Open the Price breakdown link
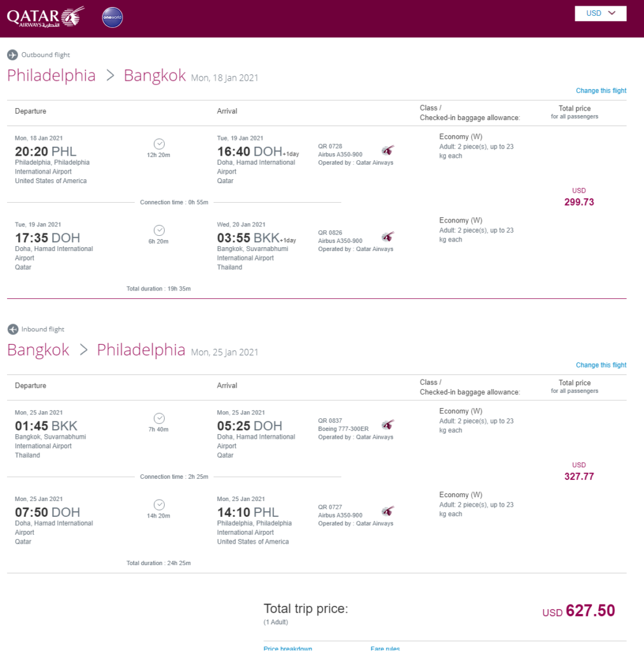This screenshot has height=651, width=644. tap(288, 648)
